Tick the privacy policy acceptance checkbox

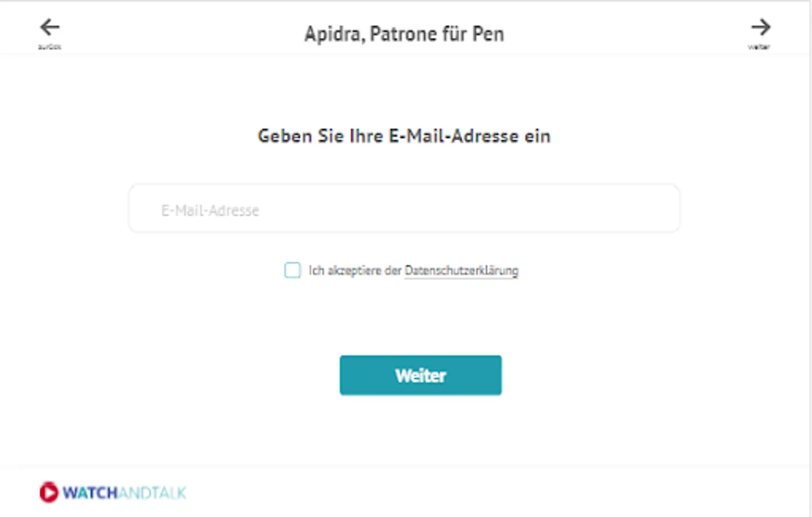(x=293, y=270)
